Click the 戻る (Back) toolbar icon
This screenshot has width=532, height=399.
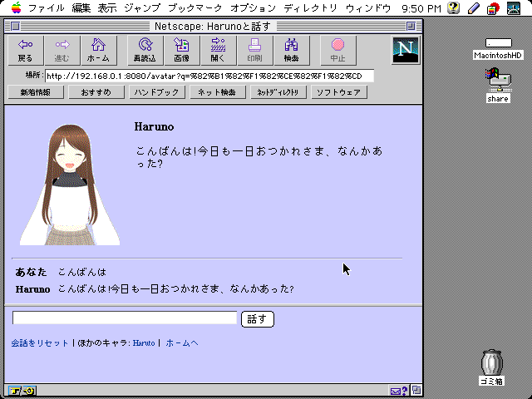coord(26,50)
